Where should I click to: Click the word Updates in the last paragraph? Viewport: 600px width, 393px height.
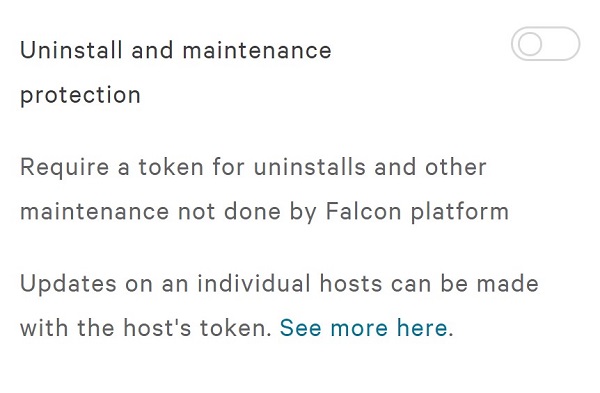68,284
